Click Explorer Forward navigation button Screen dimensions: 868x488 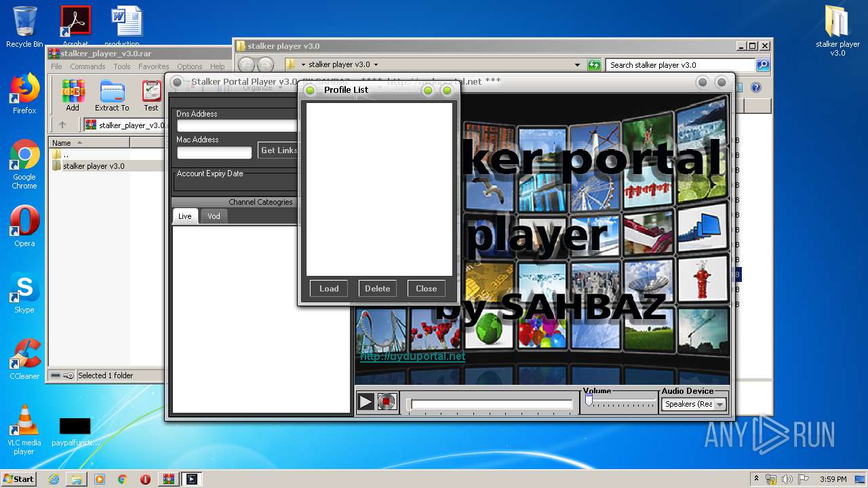[x=265, y=65]
